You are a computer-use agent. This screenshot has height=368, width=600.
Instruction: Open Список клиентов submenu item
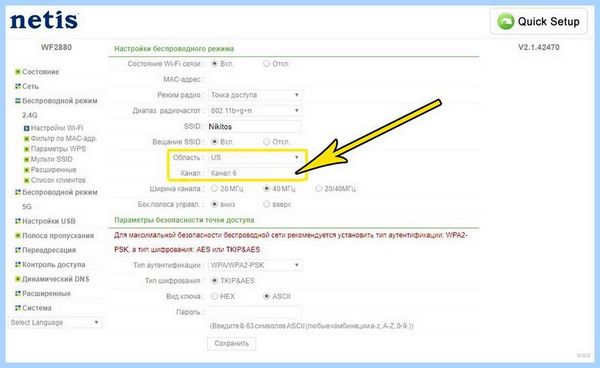pos(58,180)
